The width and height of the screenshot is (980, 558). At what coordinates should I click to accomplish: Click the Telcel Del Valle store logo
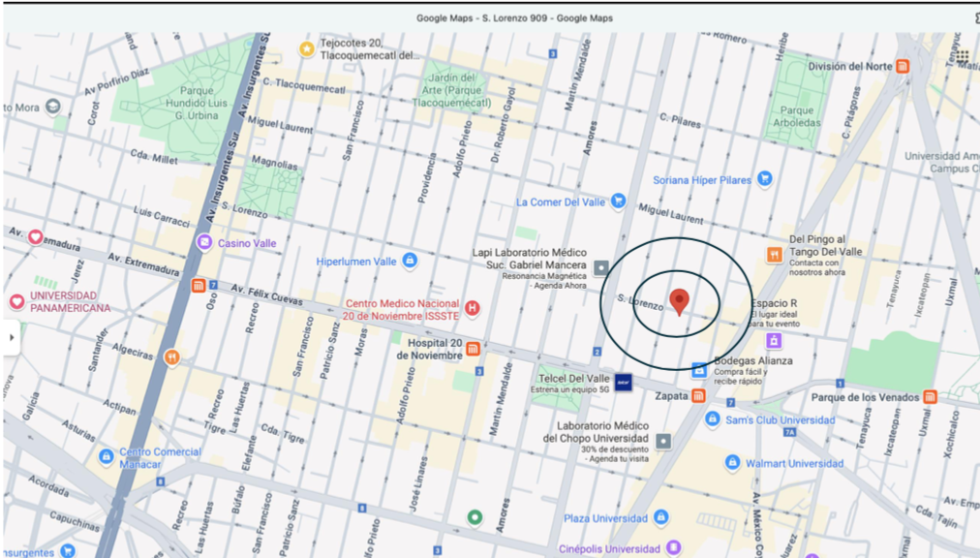[623, 383]
